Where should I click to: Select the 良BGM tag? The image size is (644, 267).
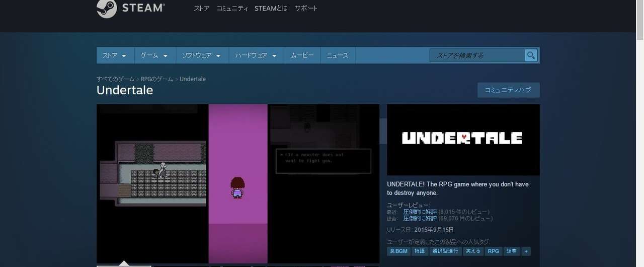tap(398, 251)
